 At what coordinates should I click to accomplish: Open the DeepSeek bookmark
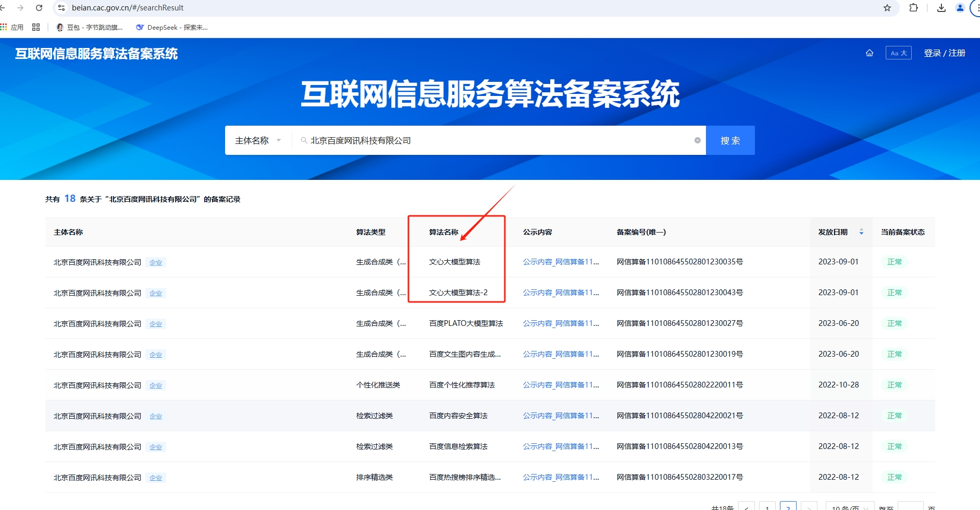click(172, 27)
